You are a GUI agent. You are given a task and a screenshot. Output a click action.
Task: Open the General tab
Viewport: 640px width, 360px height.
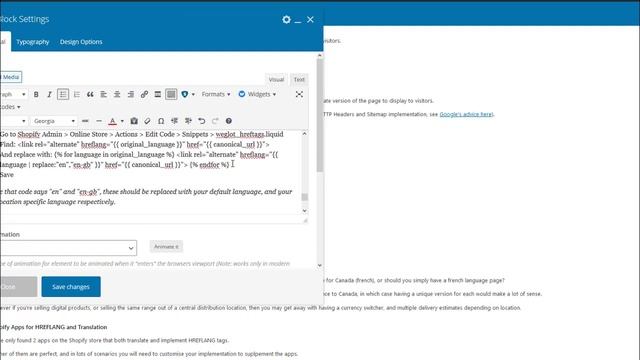pos(5,42)
